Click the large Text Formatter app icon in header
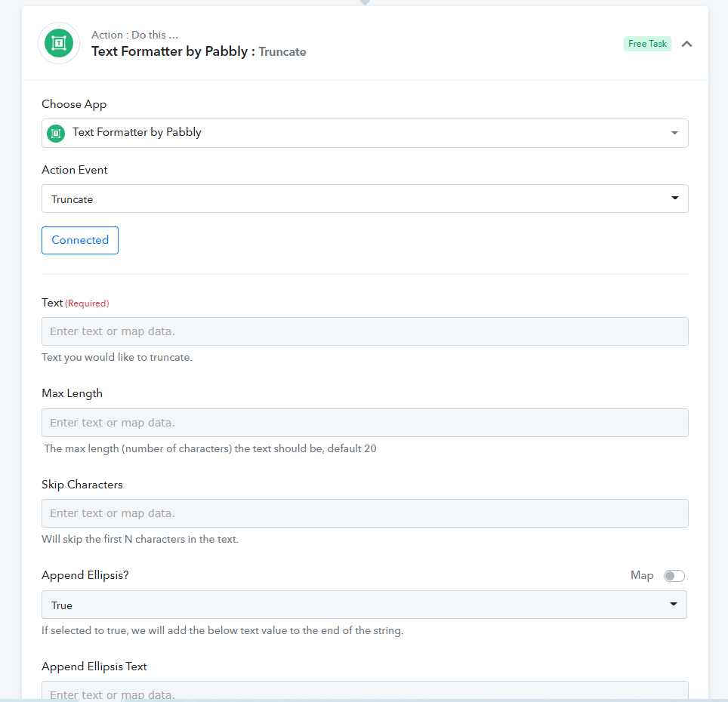The image size is (728, 702). pyautogui.click(x=58, y=43)
